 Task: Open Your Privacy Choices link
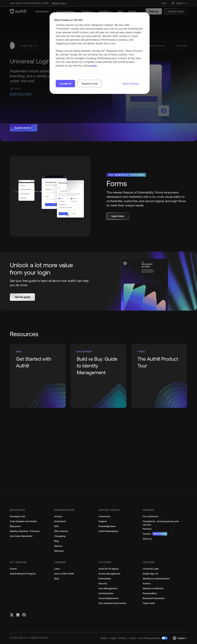coord(150,638)
